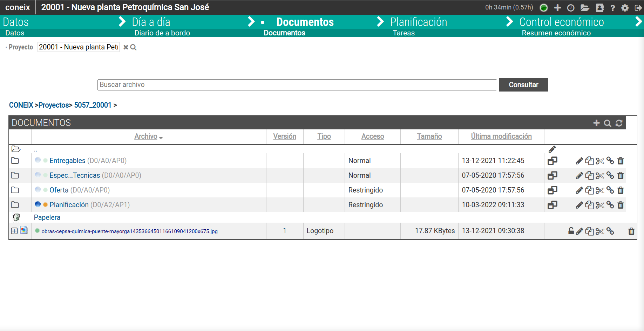644x331 pixels.
Task: Click the orange status dot on Planificación row
Action: click(45, 204)
